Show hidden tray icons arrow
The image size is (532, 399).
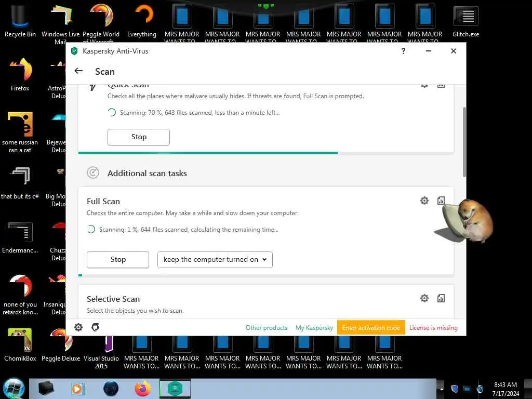pyautogui.click(x=442, y=389)
